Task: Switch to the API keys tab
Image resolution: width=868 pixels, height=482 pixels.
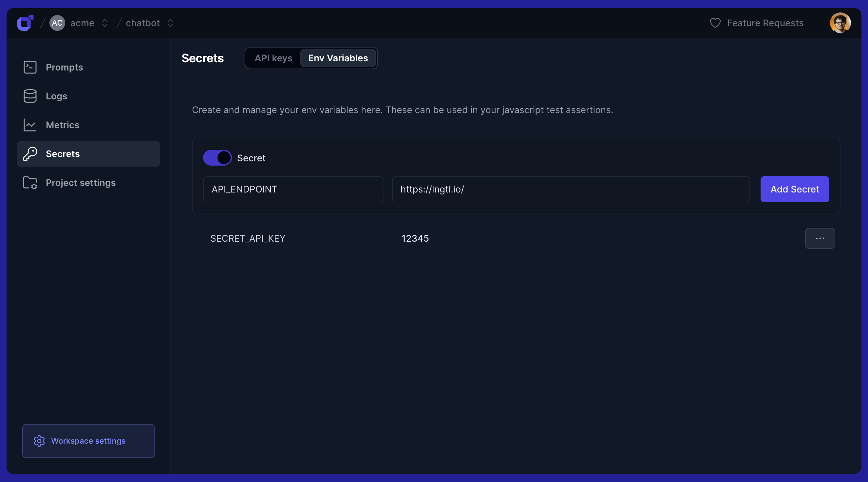Action: point(273,58)
